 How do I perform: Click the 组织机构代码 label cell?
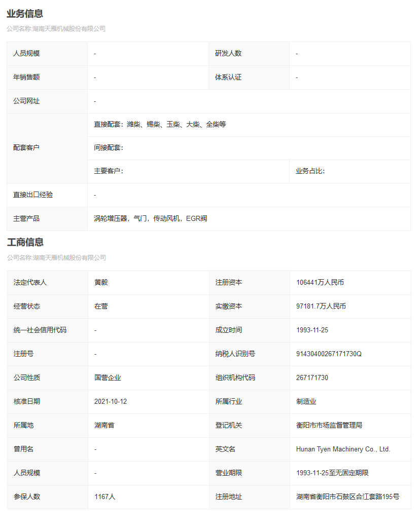[x=249, y=377]
